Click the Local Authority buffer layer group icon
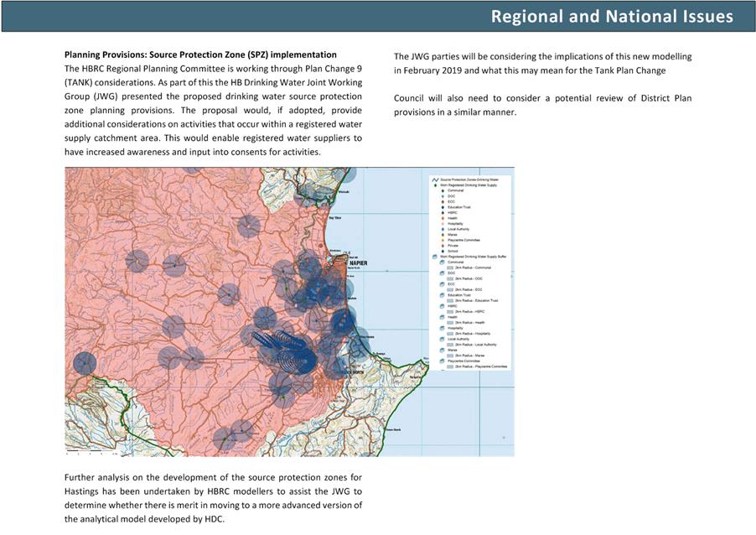Viewport: 756px width, 535px height. pyautogui.click(x=443, y=339)
